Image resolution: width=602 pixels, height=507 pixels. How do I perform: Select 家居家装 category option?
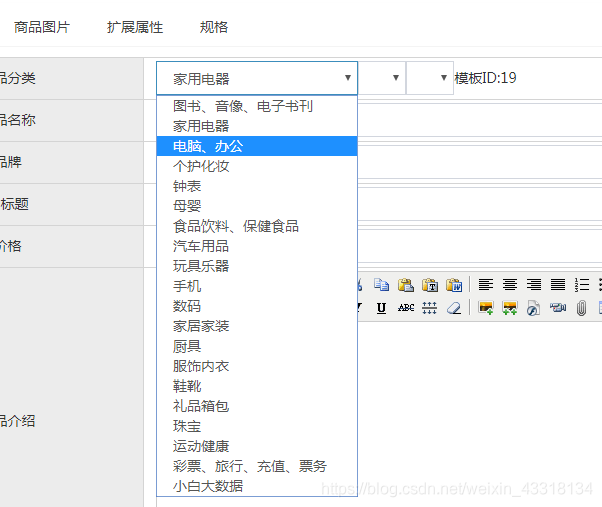click(x=257, y=326)
